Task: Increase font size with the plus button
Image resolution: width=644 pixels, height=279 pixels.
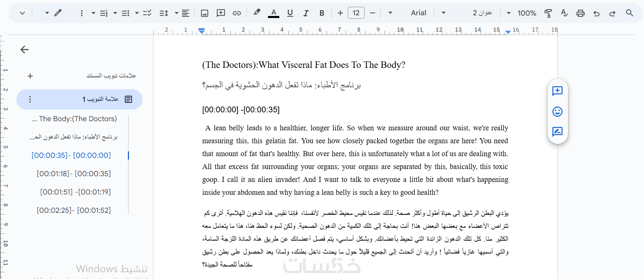Action: (340, 13)
